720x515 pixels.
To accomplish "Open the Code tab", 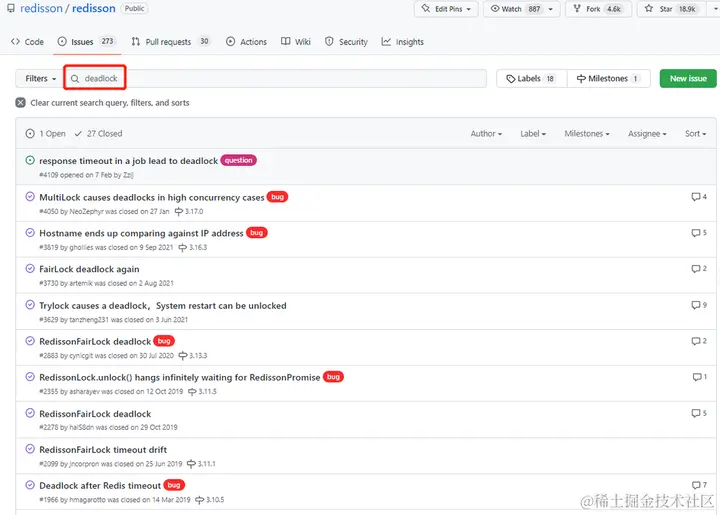I will coord(28,42).
